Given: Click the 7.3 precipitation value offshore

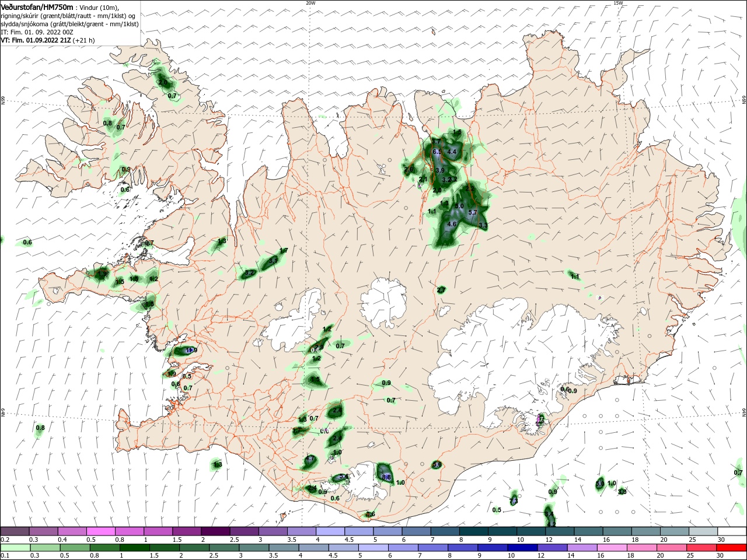Looking at the screenshot, I should (x=514, y=501).
